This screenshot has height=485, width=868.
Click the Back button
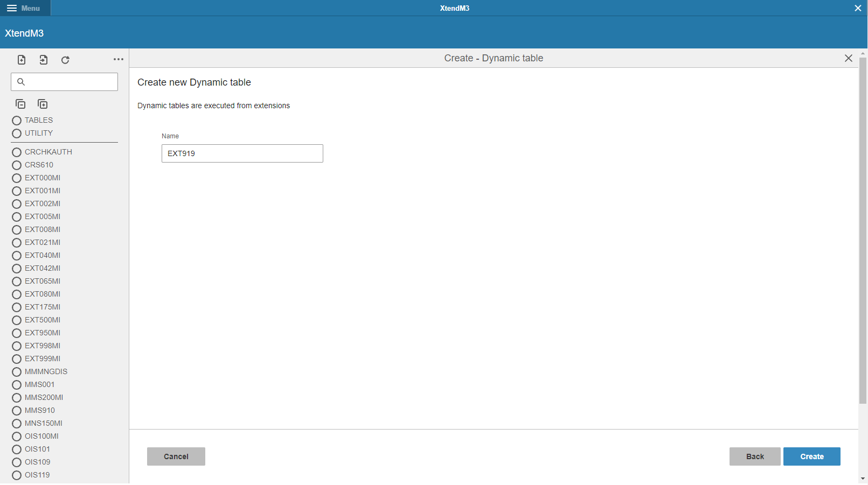(754, 456)
